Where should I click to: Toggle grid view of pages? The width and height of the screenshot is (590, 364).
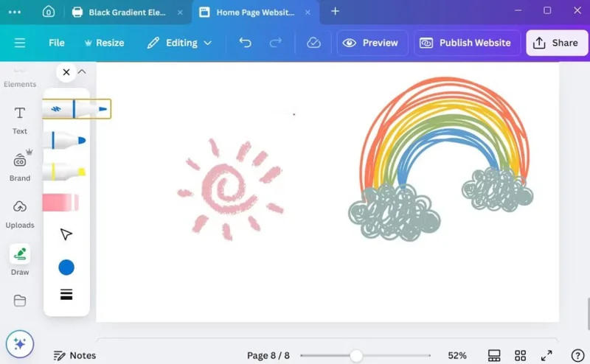tap(520, 355)
